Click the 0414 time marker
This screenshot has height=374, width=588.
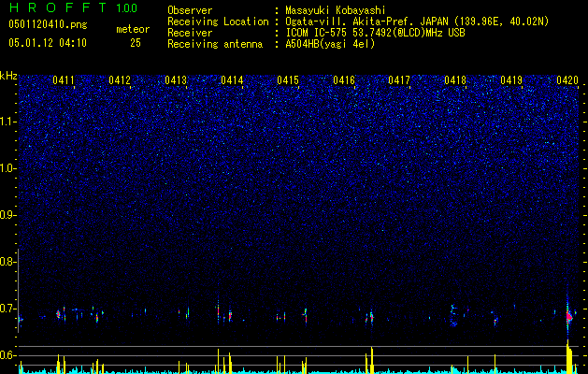click(232, 80)
